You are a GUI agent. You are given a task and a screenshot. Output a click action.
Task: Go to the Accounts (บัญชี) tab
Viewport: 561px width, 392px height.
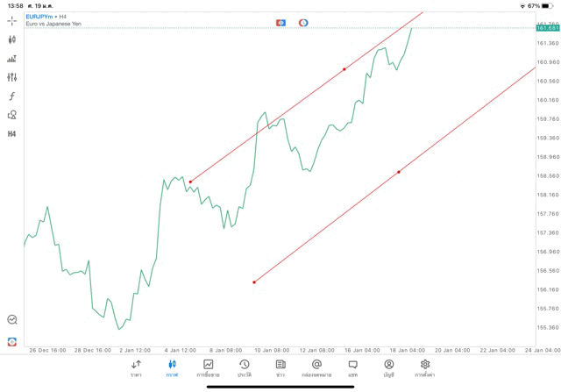point(388,367)
